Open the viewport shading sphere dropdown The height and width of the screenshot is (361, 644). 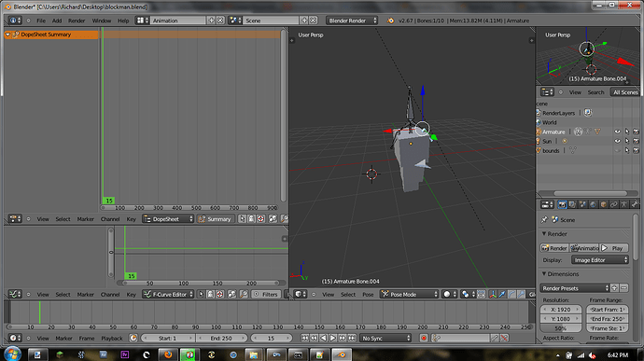coord(449,294)
